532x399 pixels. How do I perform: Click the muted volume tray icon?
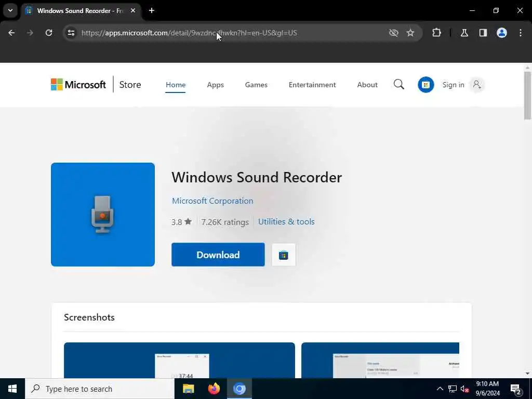tap(465, 389)
